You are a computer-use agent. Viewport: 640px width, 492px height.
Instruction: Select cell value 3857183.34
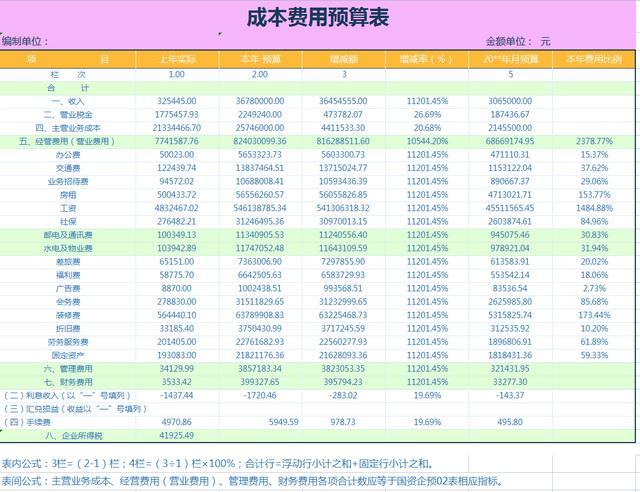point(260,369)
